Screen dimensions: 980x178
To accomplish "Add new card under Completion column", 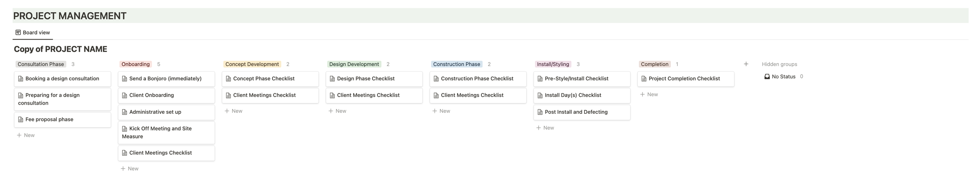I will (x=649, y=94).
